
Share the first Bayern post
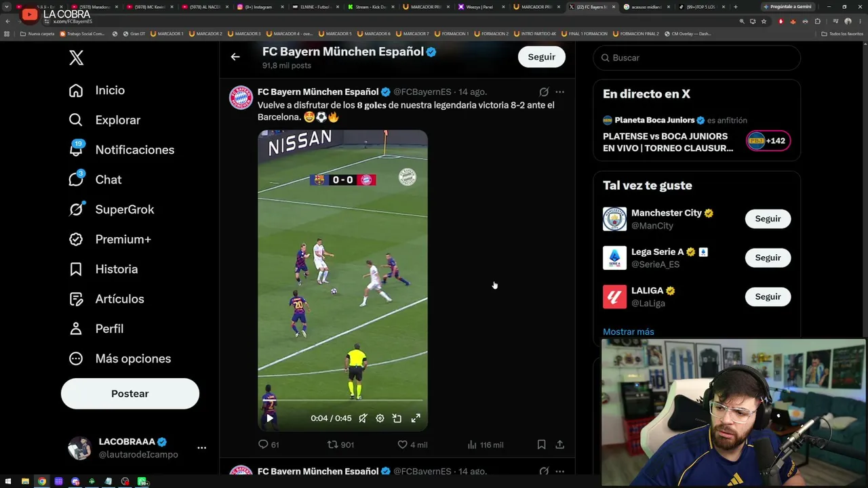[559, 445]
